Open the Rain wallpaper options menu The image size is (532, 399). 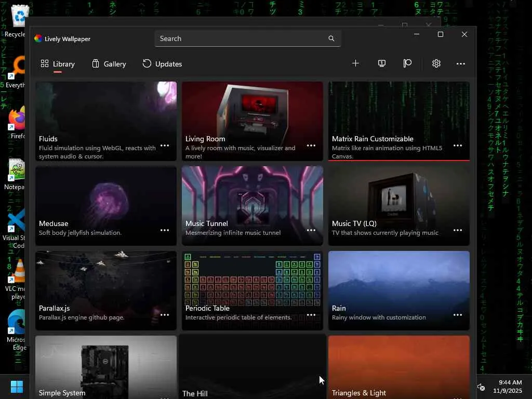coord(458,315)
